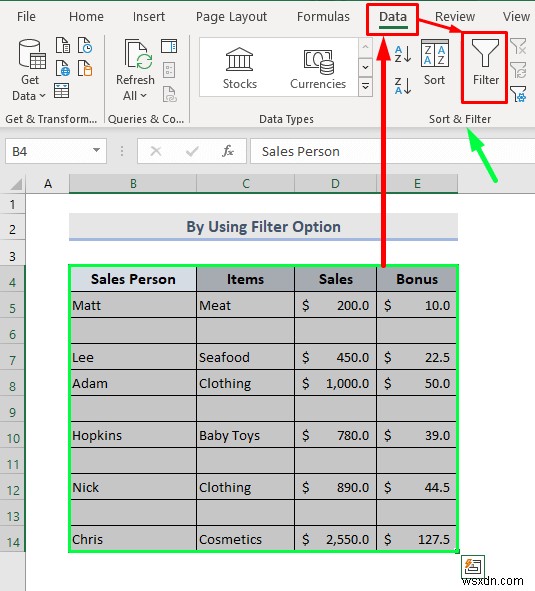535x591 pixels.
Task: Select column E header
Action: [x=417, y=184]
